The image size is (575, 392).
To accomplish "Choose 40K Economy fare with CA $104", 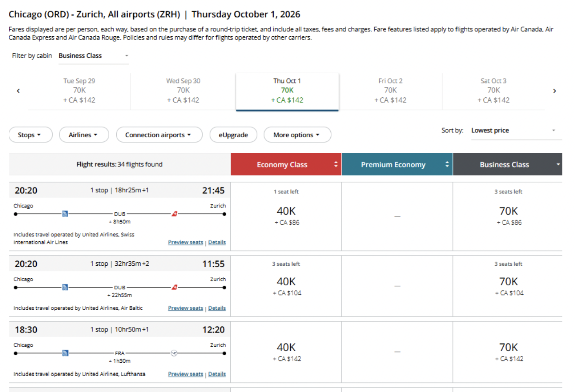I will pyautogui.click(x=286, y=286).
